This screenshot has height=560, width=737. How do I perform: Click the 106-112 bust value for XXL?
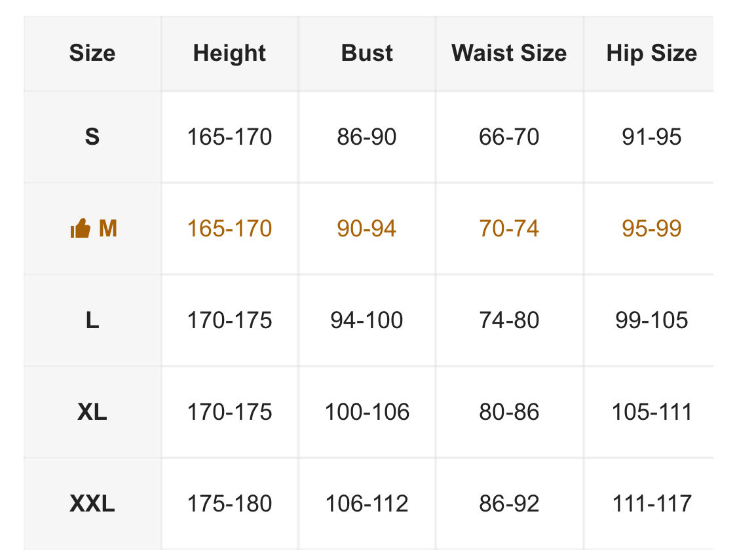(367, 504)
